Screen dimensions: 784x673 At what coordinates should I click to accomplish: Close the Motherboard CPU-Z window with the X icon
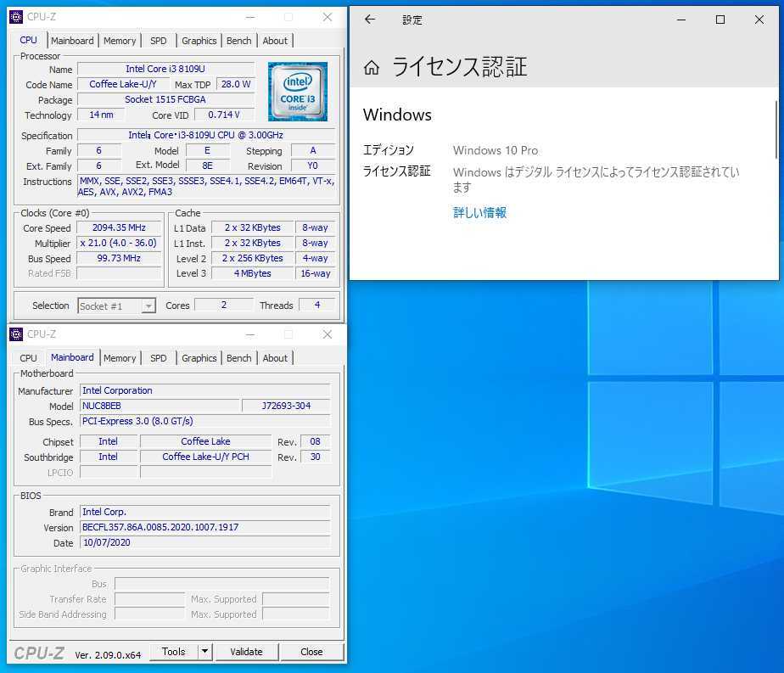click(328, 334)
